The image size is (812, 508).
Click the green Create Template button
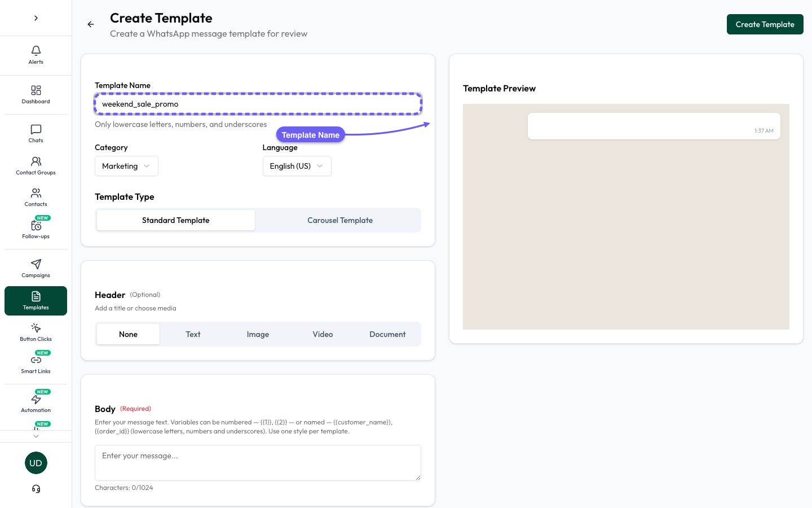[x=765, y=24]
